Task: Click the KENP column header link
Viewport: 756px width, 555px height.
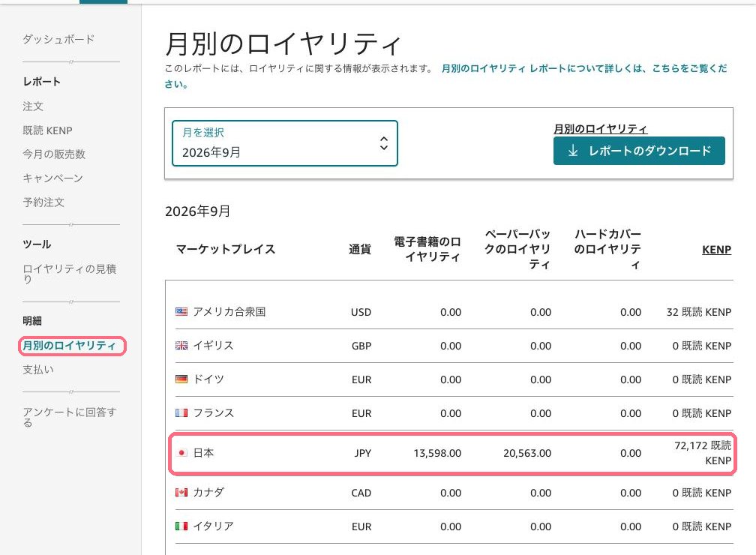Action: click(x=716, y=250)
